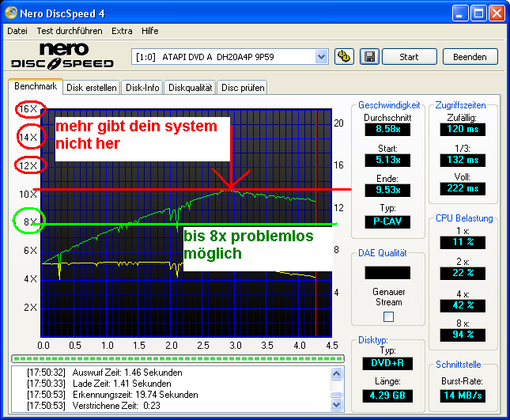This screenshot has width=510, height=420.
Task: Click the Voll access time 222 ms
Action: pos(463,188)
